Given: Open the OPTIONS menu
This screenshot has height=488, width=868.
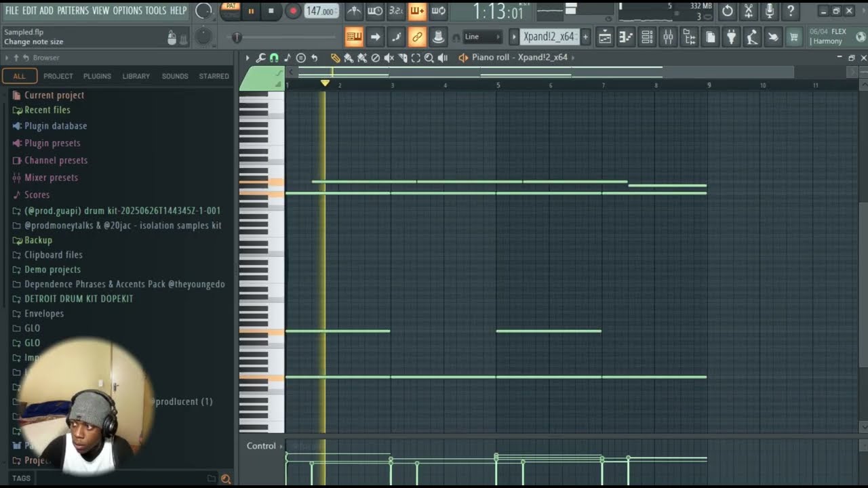Looking at the screenshot, I should click(127, 10).
